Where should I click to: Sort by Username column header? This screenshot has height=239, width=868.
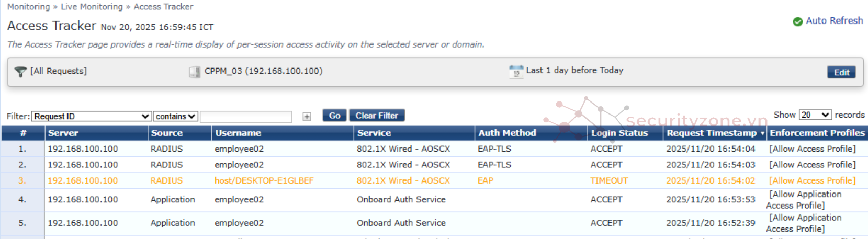click(238, 133)
